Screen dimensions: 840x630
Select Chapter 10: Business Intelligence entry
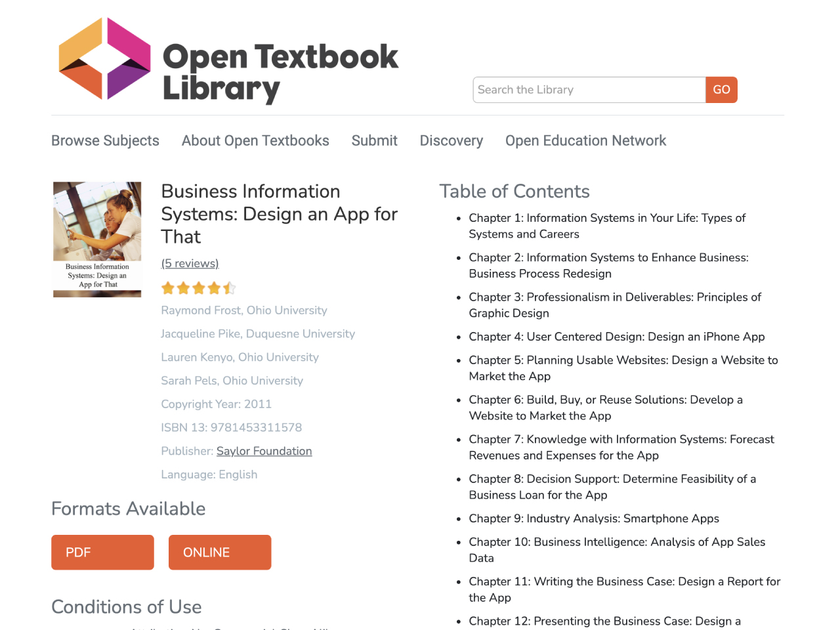617,550
